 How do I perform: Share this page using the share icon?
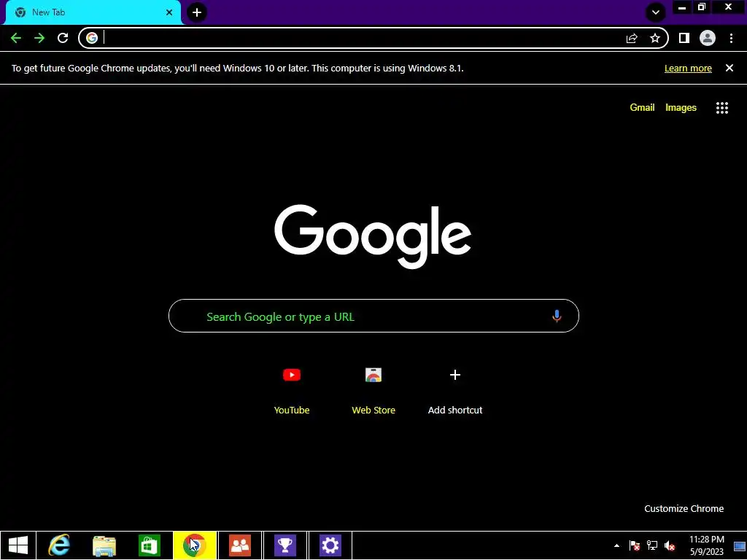[632, 38]
